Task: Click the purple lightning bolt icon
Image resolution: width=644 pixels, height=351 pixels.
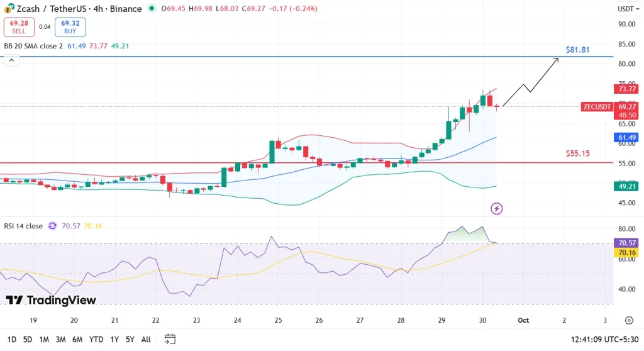Action: (x=496, y=208)
